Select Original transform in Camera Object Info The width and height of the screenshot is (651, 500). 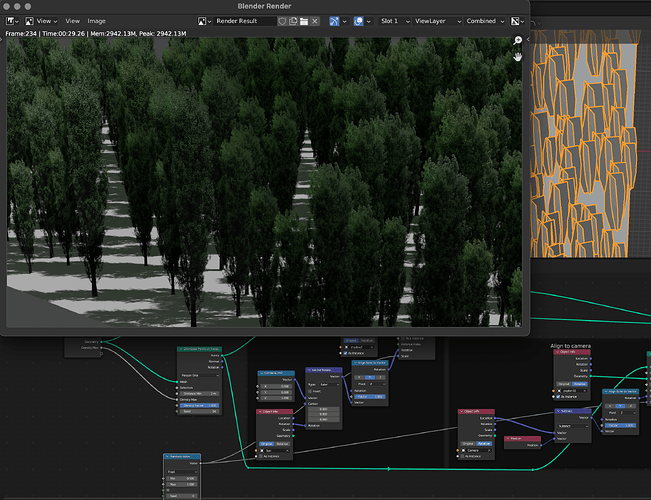click(468, 444)
